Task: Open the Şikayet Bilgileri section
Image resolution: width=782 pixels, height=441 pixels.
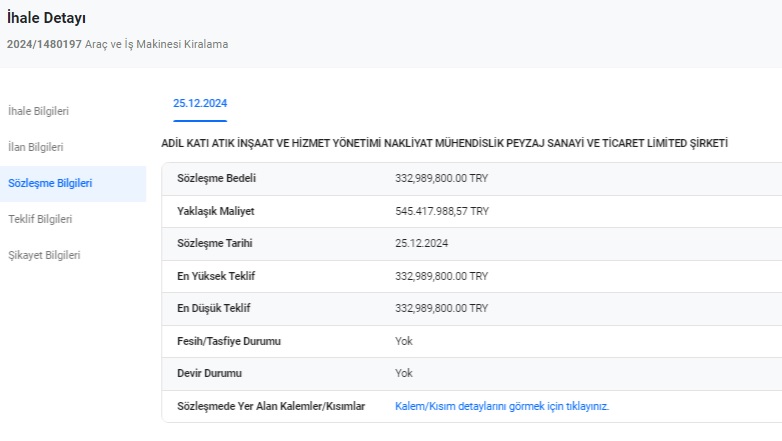Action: pos(44,255)
